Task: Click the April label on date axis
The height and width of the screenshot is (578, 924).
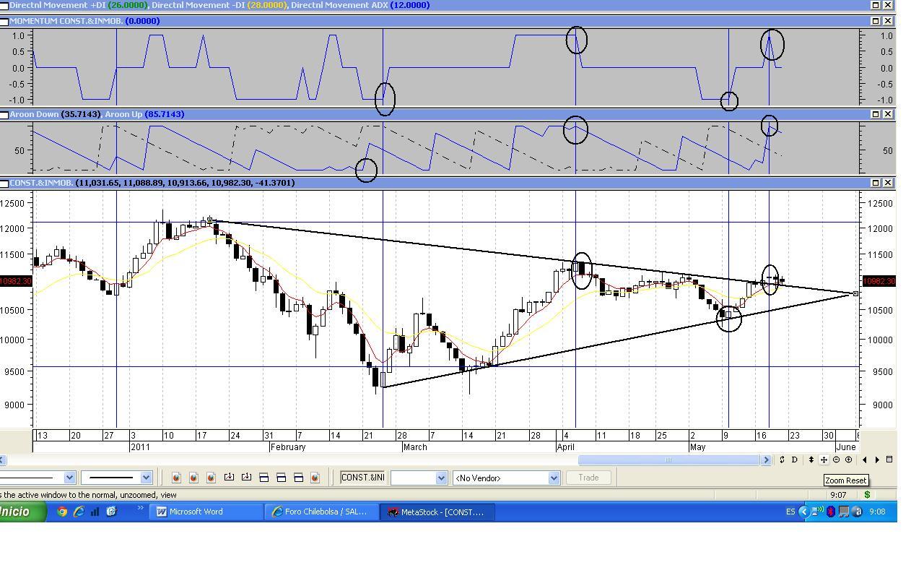Action: click(x=566, y=447)
